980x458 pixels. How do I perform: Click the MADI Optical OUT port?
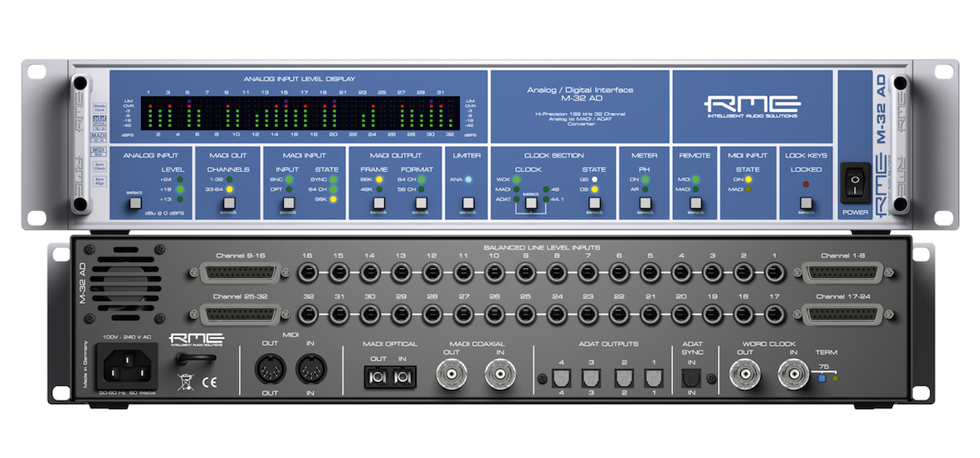(x=378, y=377)
